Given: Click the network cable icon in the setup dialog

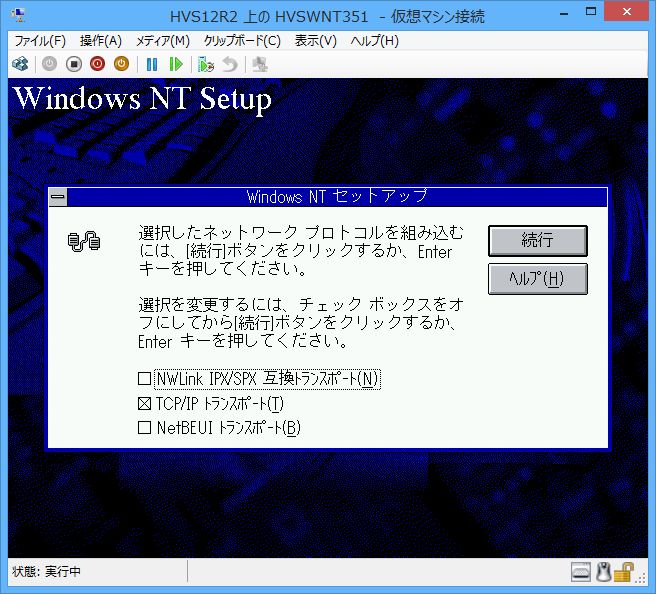Looking at the screenshot, I should pos(84,241).
